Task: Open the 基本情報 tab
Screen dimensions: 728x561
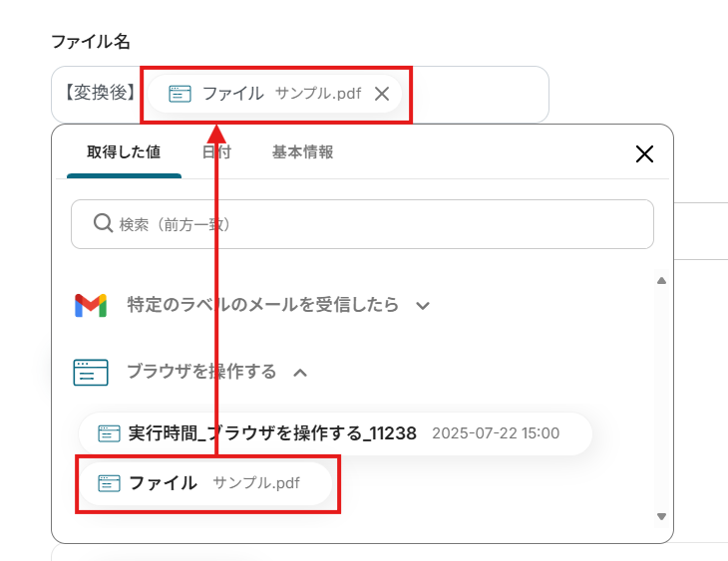Action: [x=303, y=152]
